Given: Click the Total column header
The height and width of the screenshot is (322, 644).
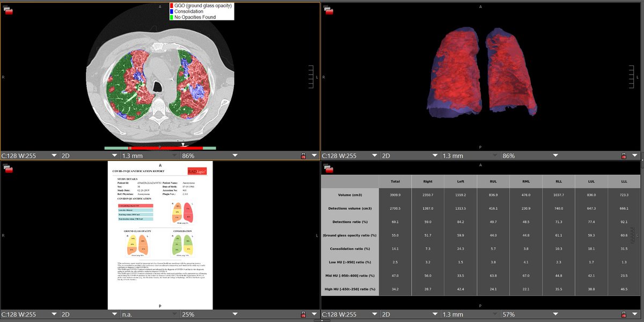Looking at the screenshot, I should pyautogui.click(x=396, y=182).
